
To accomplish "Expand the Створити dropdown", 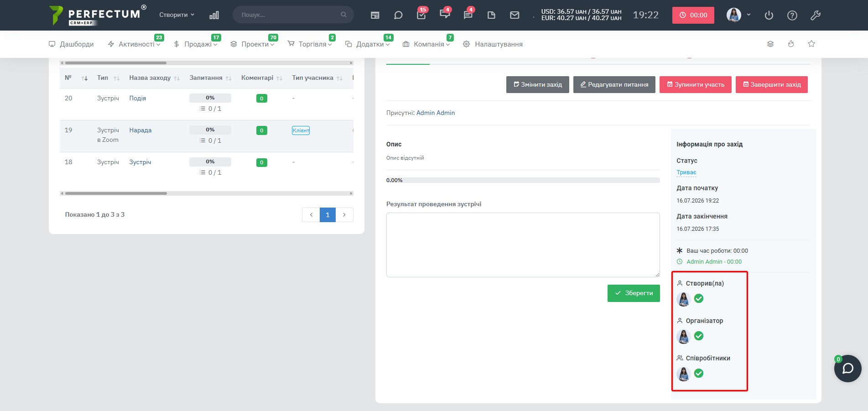I will click(x=177, y=15).
